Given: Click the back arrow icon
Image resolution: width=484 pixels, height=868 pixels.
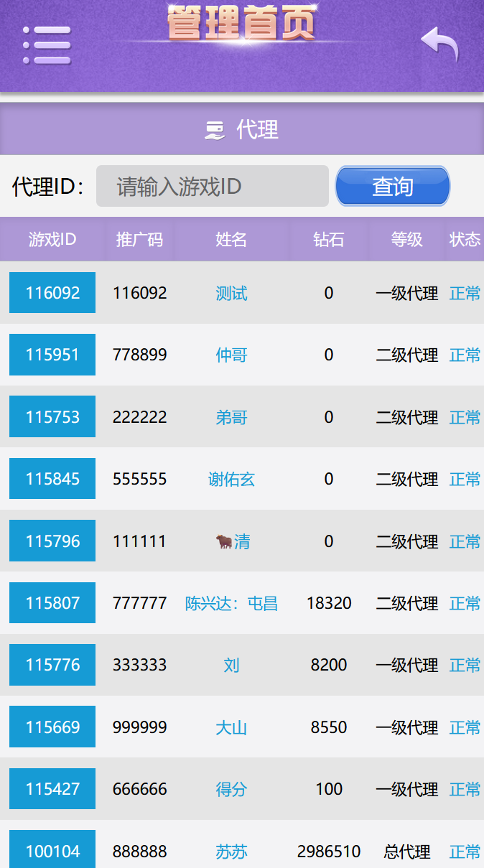Looking at the screenshot, I should (x=439, y=44).
